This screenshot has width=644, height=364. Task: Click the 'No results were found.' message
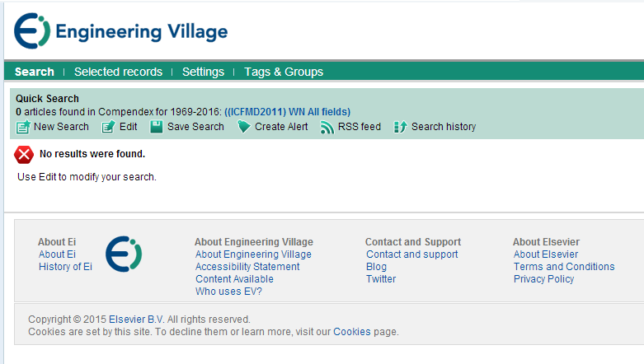pos(92,154)
